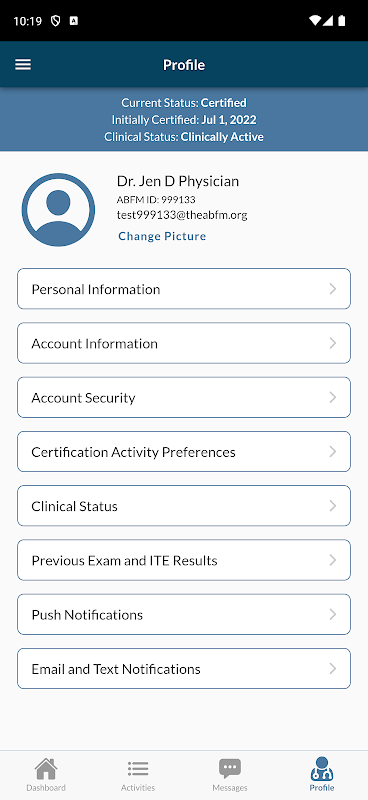This screenshot has height=800, width=368.
Task: Open Previous Exam and ITE Results
Action: [x=184, y=560]
